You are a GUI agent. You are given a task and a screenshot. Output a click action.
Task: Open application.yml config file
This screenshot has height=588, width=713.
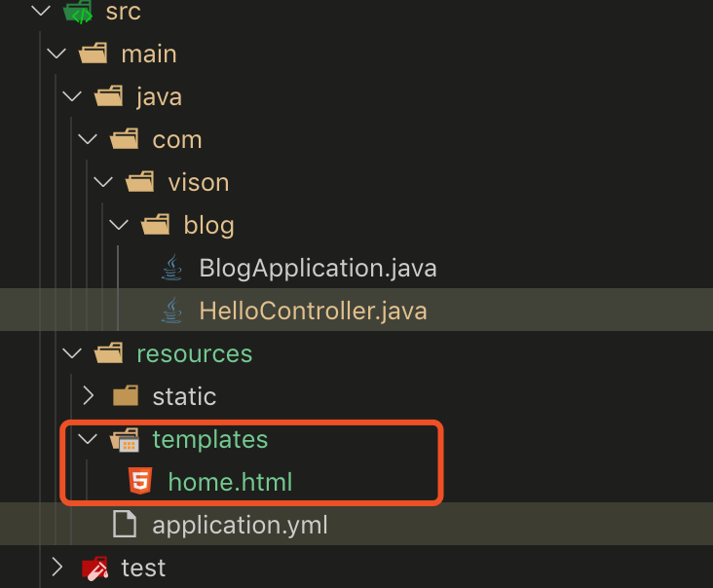240,525
